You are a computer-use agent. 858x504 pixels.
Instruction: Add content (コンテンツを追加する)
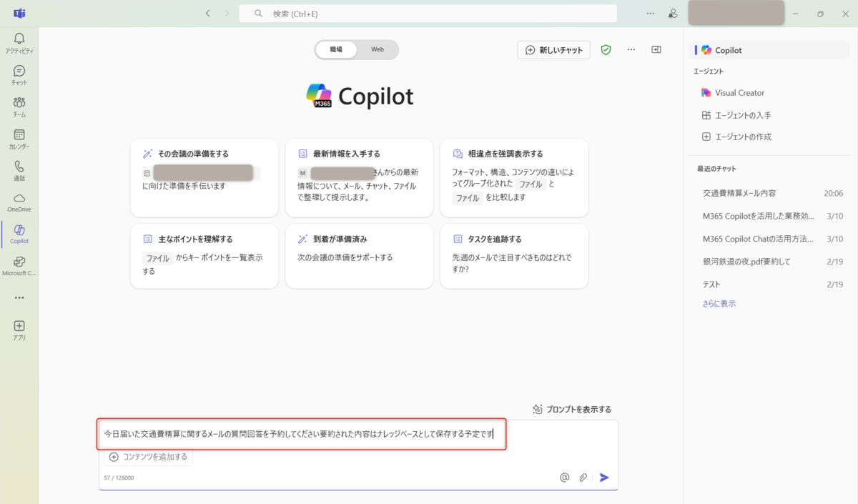(148, 457)
